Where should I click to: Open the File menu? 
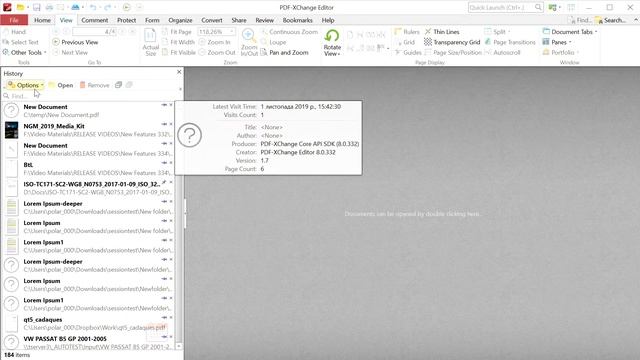[14, 20]
